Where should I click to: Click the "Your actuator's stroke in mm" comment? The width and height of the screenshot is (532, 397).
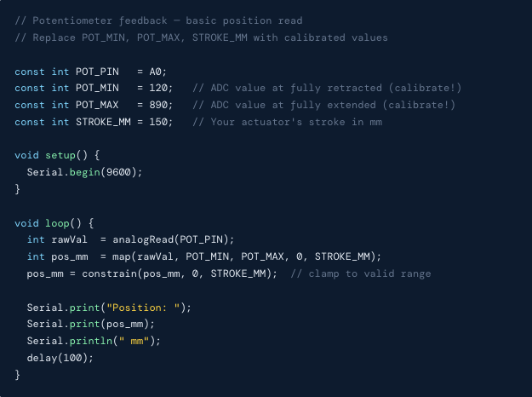pyautogui.click(x=288, y=123)
